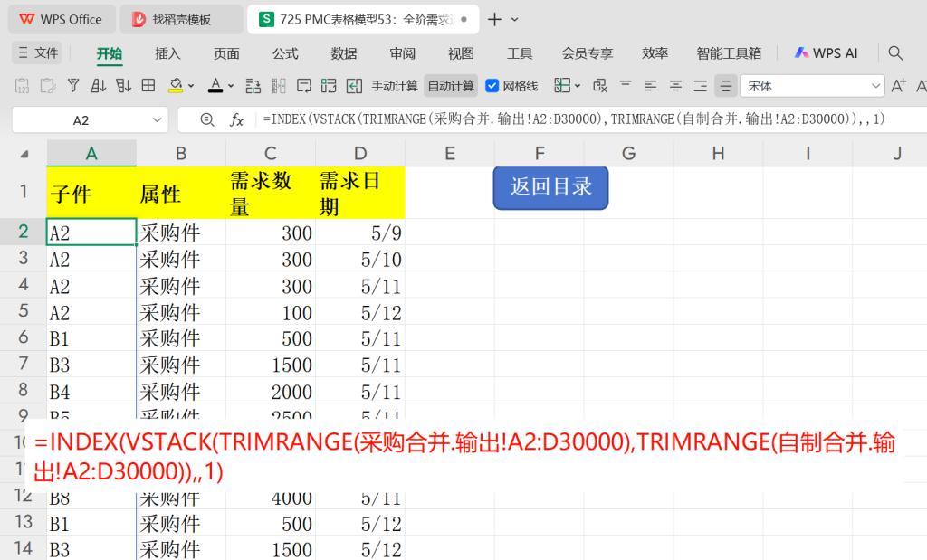
Task: Center text horizontally
Action: [x=675, y=86]
